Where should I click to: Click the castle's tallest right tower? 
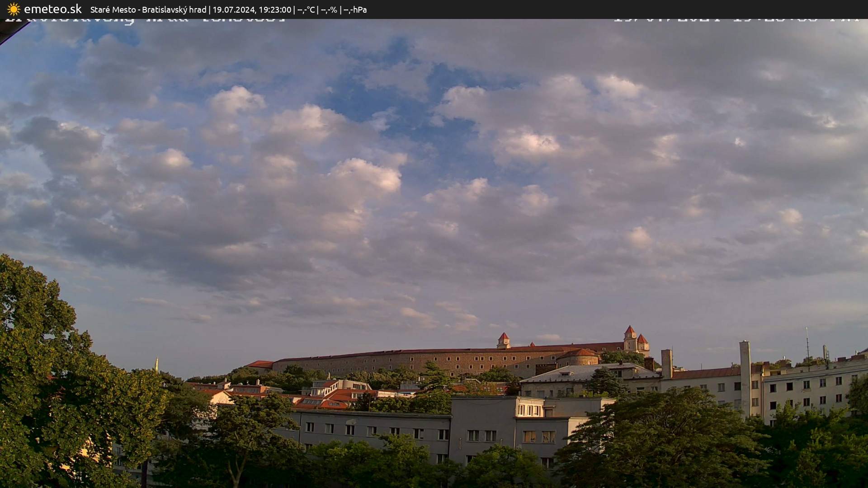630,339
